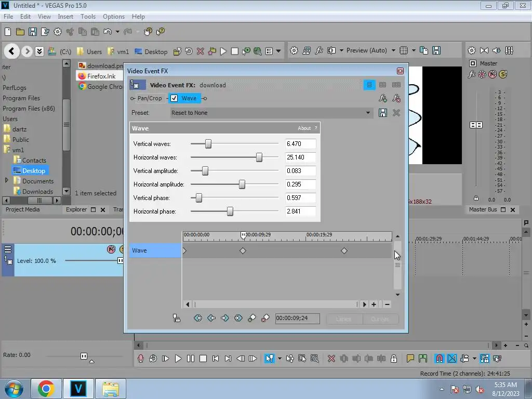Open Explorer views dropdown arrow
Viewport: 532px width, 399px height.
(278, 51)
